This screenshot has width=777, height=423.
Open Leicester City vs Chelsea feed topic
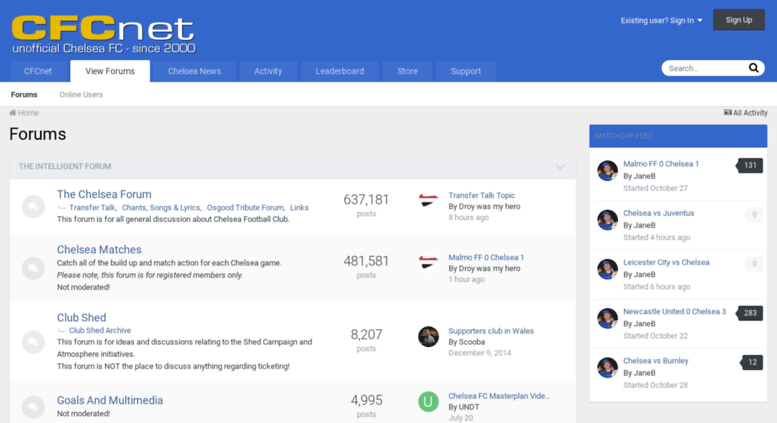[x=666, y=262]
